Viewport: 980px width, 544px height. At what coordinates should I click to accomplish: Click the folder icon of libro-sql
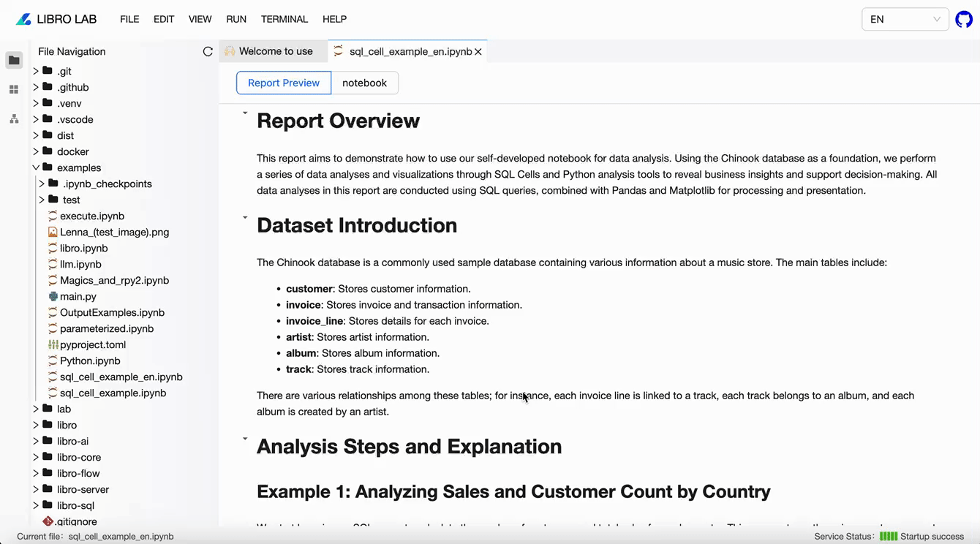click(x=48, y=505)
